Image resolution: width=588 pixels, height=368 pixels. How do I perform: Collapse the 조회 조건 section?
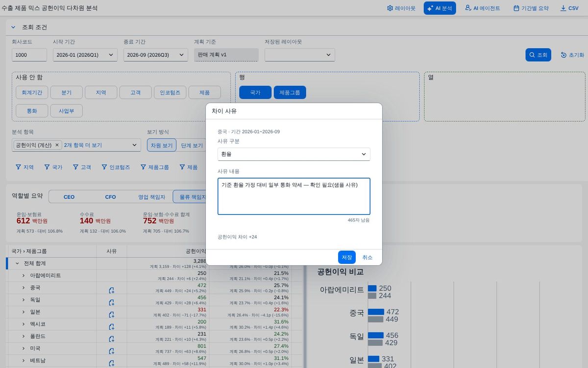(13, 27)
